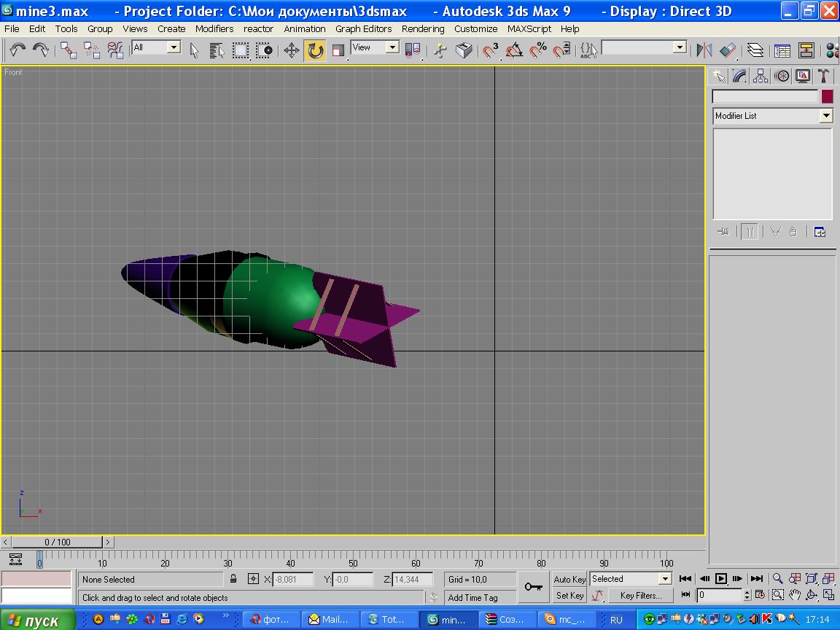This screenshot has height=630, width=840.
Task: Click the Select and Rotate tool
Action: 315,50
